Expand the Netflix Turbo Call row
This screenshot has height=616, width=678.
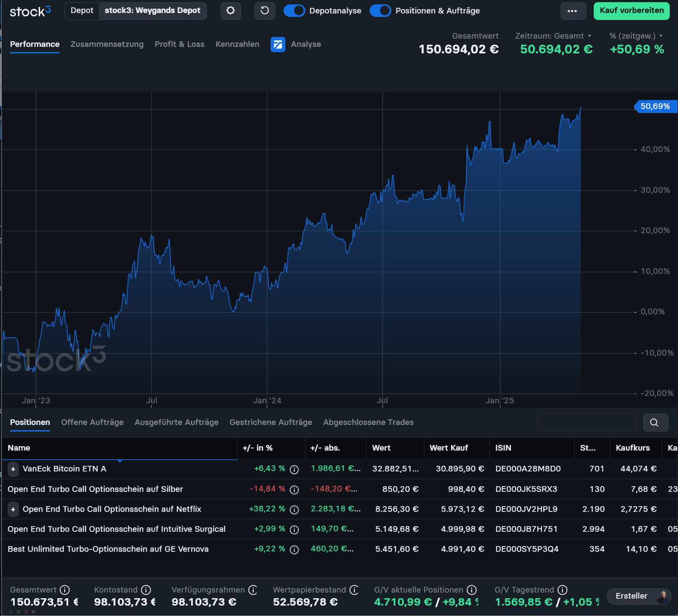click(13, 509)
